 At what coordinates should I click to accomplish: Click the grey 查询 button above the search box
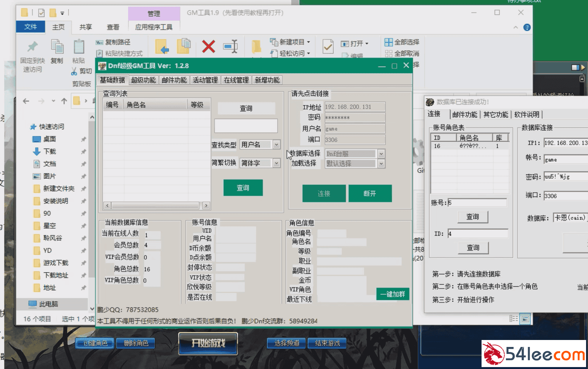pos(246,108)
